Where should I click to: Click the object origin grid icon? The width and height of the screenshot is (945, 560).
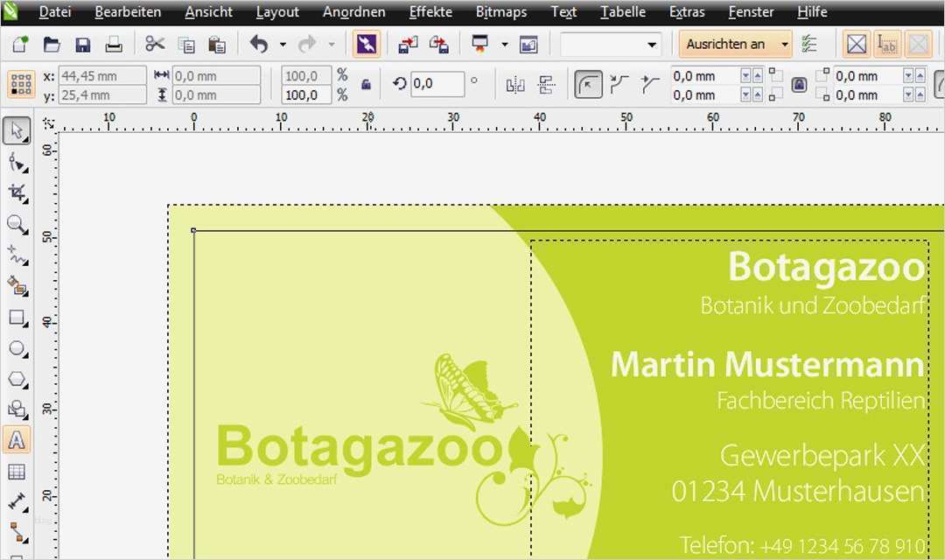pos(21,84)
